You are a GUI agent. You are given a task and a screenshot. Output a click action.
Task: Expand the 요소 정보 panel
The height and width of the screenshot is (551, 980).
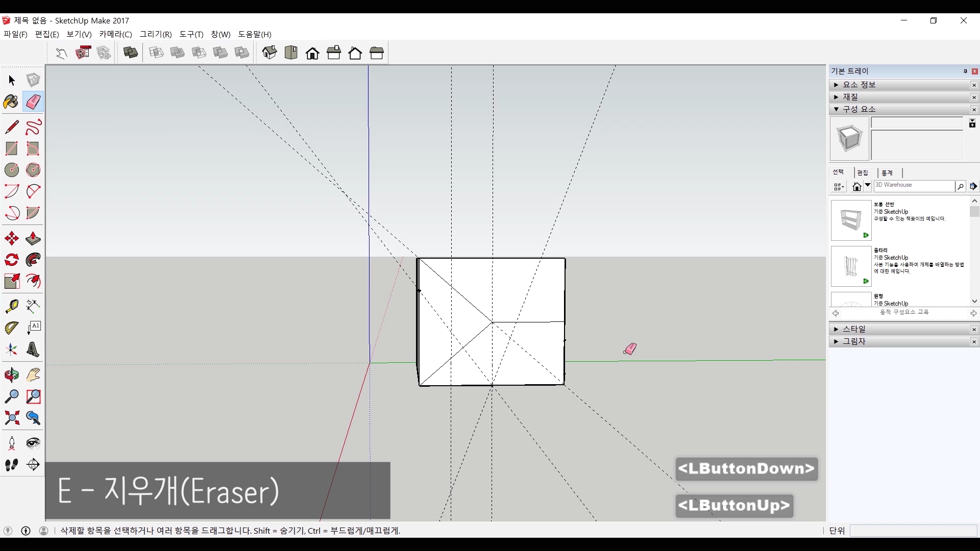[x=859, y=85]
